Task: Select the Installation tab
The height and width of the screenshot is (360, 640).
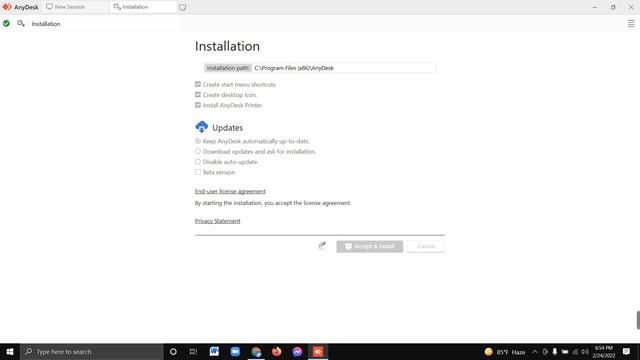Action: 143,7
